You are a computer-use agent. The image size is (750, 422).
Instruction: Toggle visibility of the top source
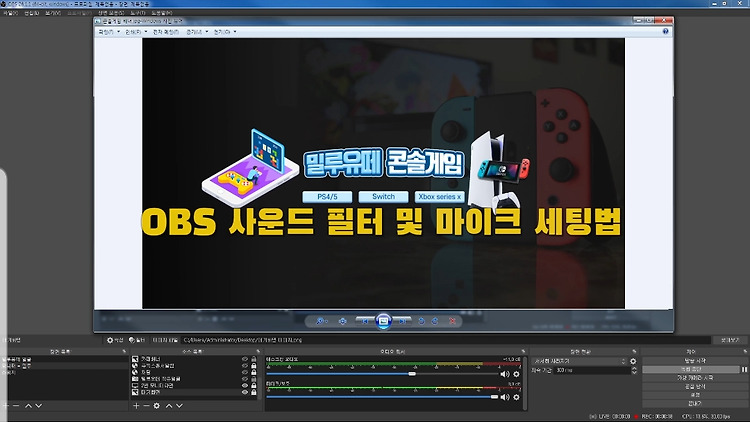pyautogui.click(x=245, y=359)
